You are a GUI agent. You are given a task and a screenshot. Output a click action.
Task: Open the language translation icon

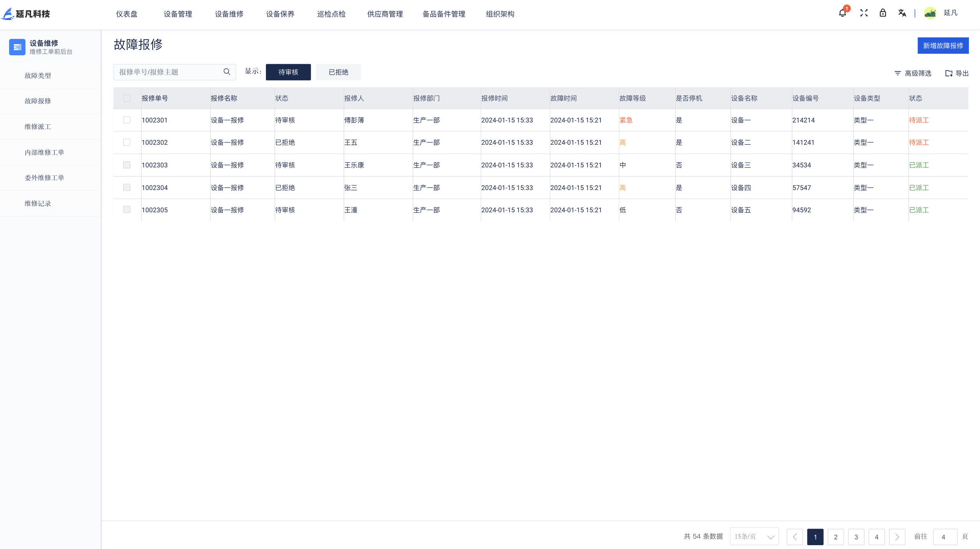click(902, 13)
